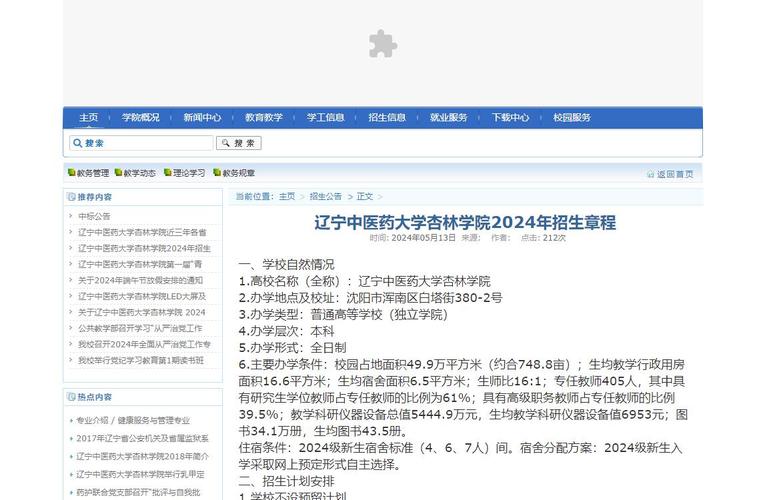Open the 主页 nav tab
The height and width of the screenshot is (500, 767).
click(x=89, y=117)
